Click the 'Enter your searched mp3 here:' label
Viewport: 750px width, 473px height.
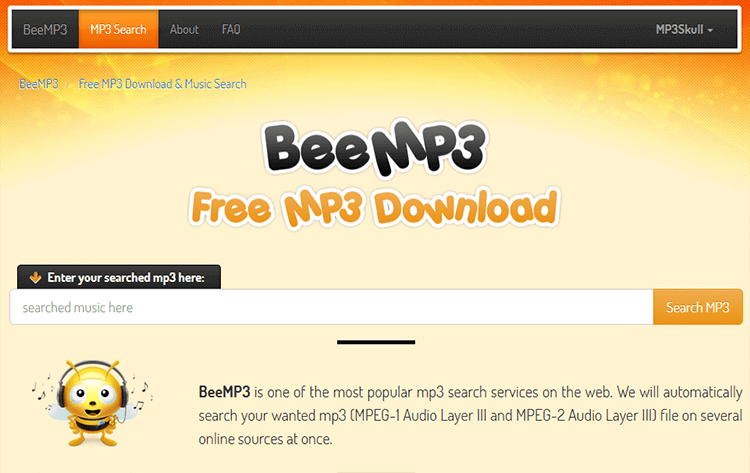tap(126, 278)
